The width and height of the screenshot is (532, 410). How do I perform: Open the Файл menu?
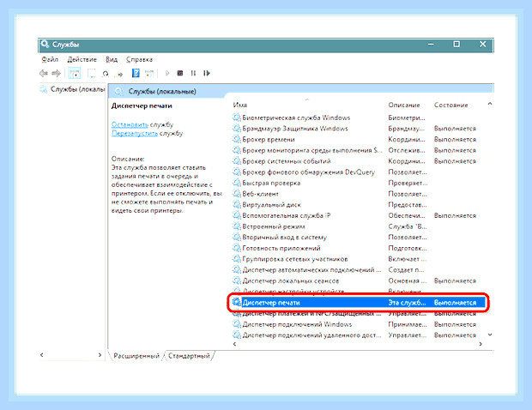(x=50, y=60)
